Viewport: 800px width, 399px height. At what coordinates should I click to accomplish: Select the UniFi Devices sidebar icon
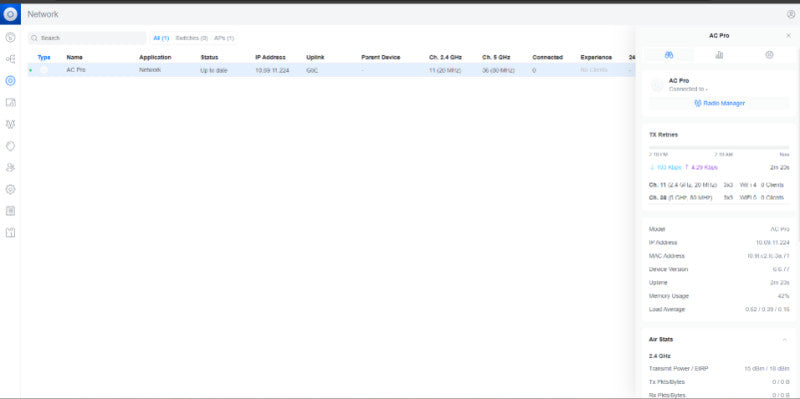pyautogui.click(x=10, y=81)
